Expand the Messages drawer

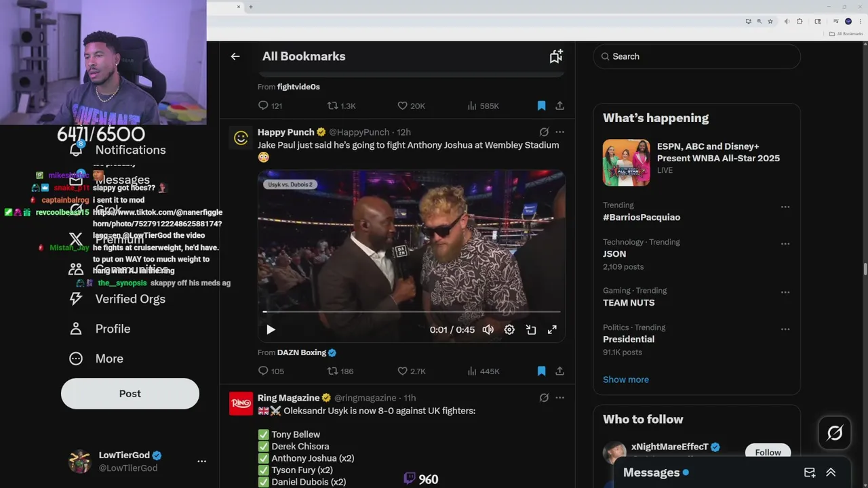point(831,472)
